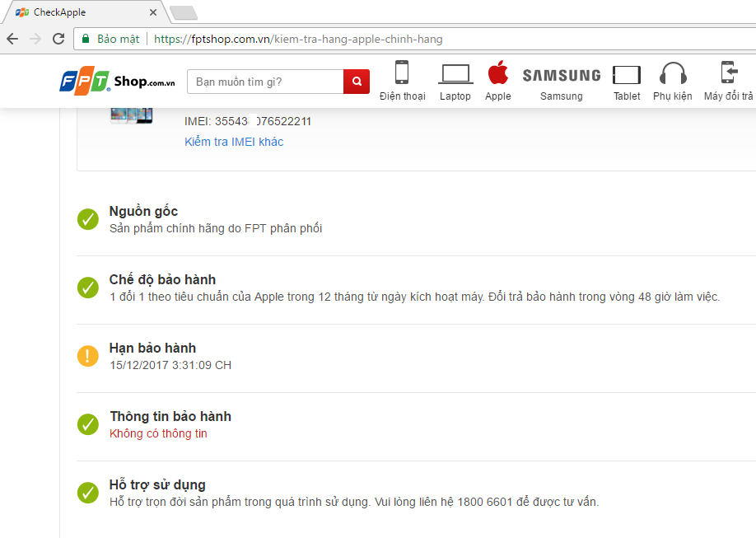Image resolution: width=756 pixels, height=538 pixels.
Task: Focus the 'Bạn muốn tìm gì?' search field
Action: click(265, 82)
